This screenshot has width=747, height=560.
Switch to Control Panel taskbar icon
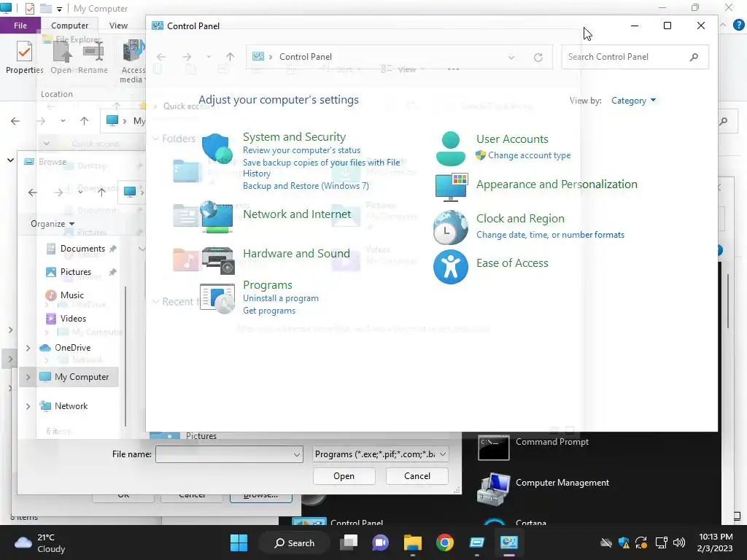508,542
